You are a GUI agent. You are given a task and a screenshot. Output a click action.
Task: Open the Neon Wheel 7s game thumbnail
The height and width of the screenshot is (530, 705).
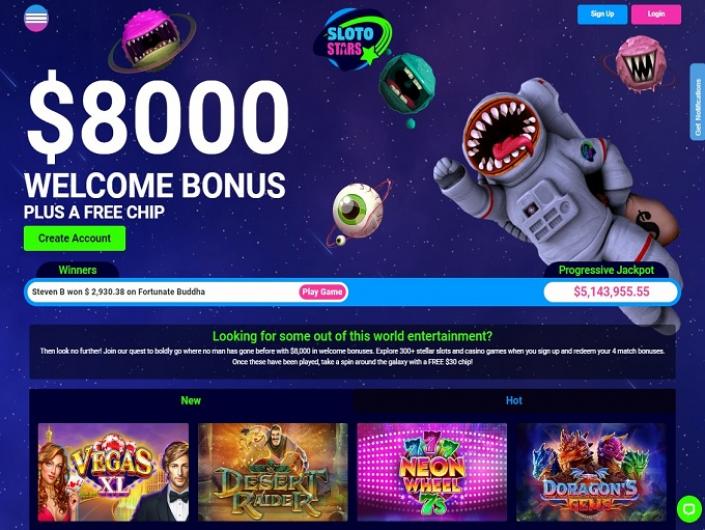point(432,472)
